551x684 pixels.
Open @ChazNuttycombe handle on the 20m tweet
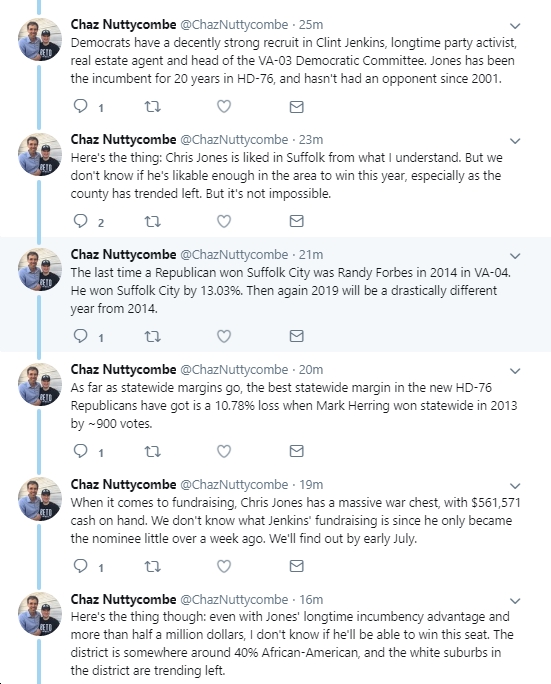click(234, 369)
